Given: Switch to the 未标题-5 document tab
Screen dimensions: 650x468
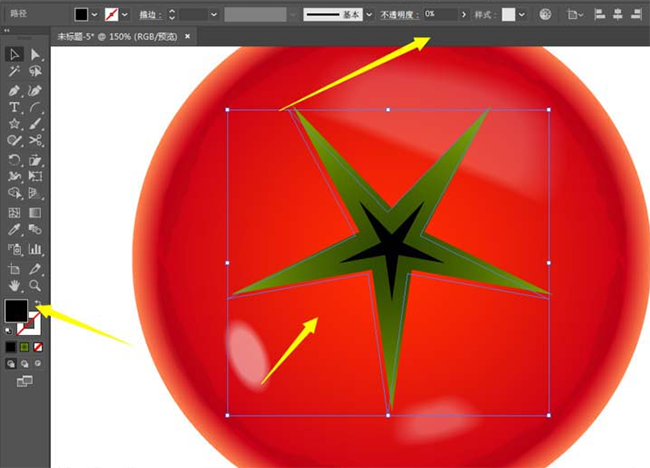Looking at the screenshot, I should tap(117, 36).
